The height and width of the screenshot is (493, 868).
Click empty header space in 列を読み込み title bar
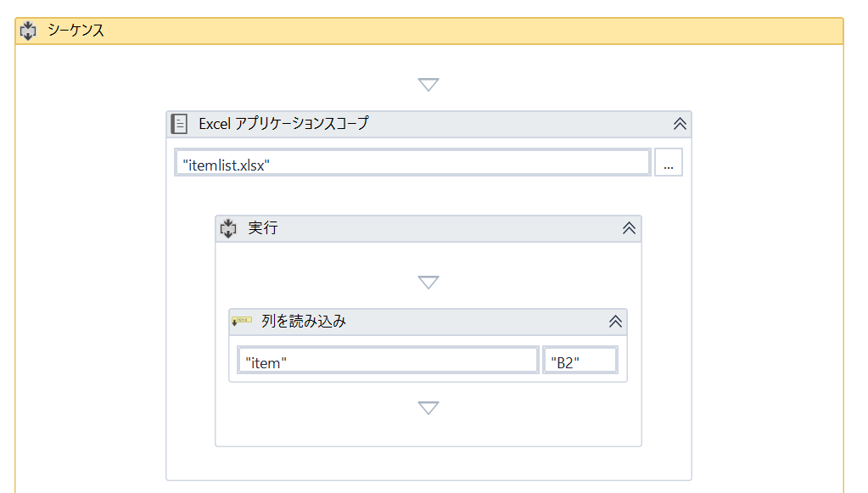(x=475, y=322)
